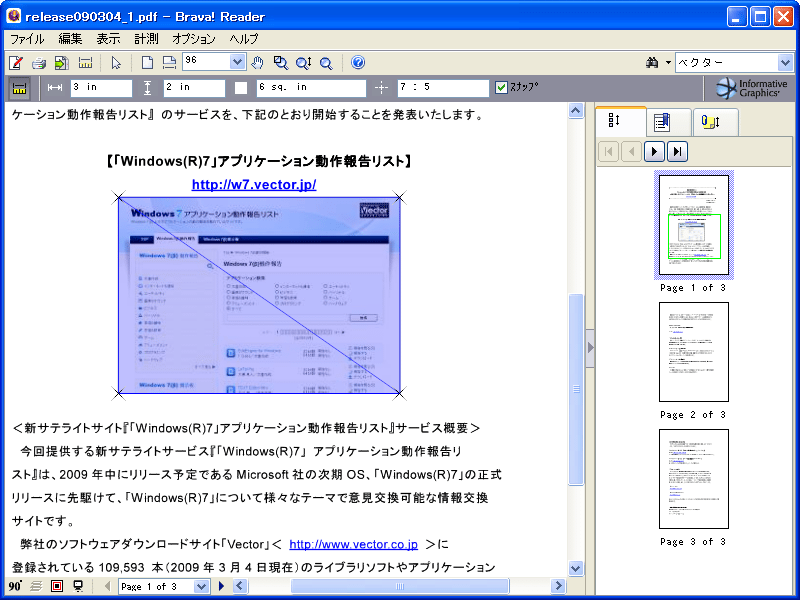Open the 編集 menu
Viewport: 800px width, 600px height.
pos(70,39)
